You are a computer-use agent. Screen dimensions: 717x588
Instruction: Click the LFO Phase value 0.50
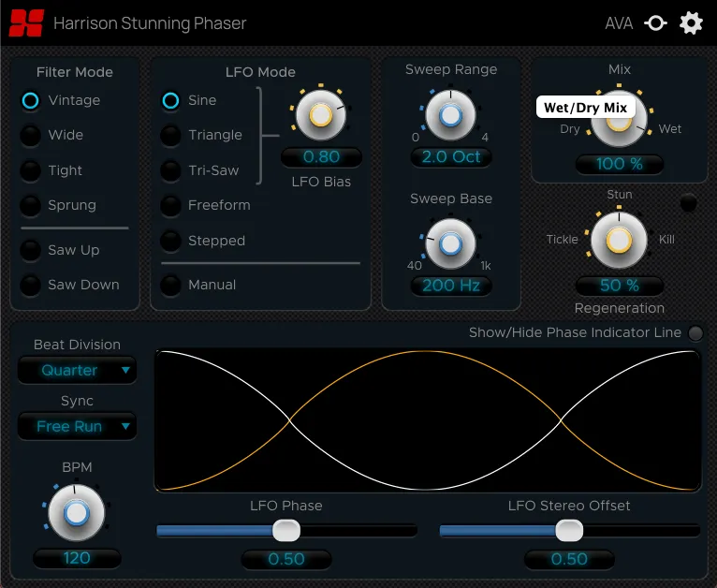click(286, 559)
